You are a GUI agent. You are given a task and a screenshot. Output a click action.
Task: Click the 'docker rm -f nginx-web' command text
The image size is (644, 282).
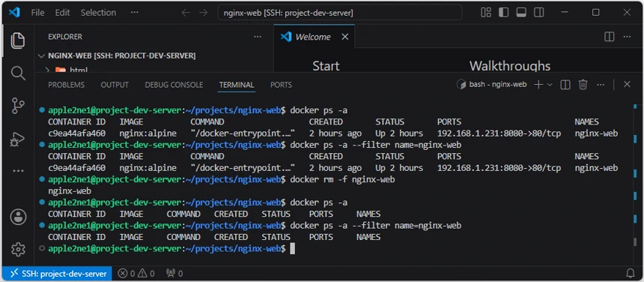click(x=342, y=179)
